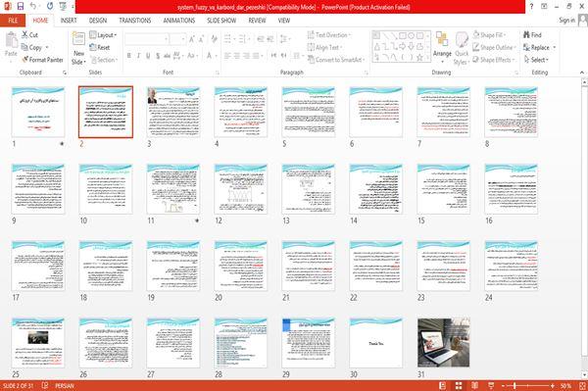This screenshot has width=588, height=391.
Task: Click Reading View icon in status bar
Action: pos(474,385)
